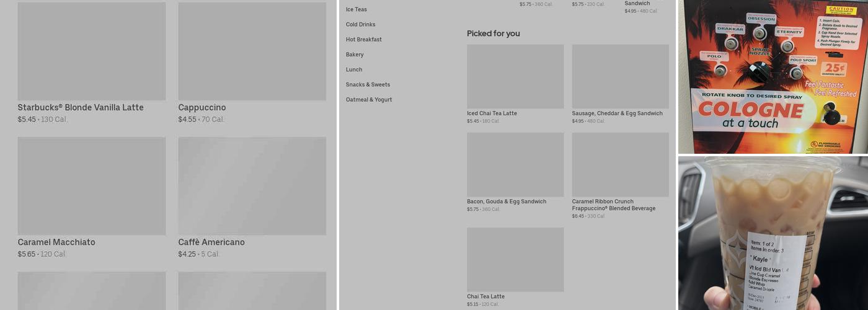This screenshot has height=310, width=868.
Task: Choose the Caramel Ribbon Crunch Frappuccino item
Action: tap(620, 164)
